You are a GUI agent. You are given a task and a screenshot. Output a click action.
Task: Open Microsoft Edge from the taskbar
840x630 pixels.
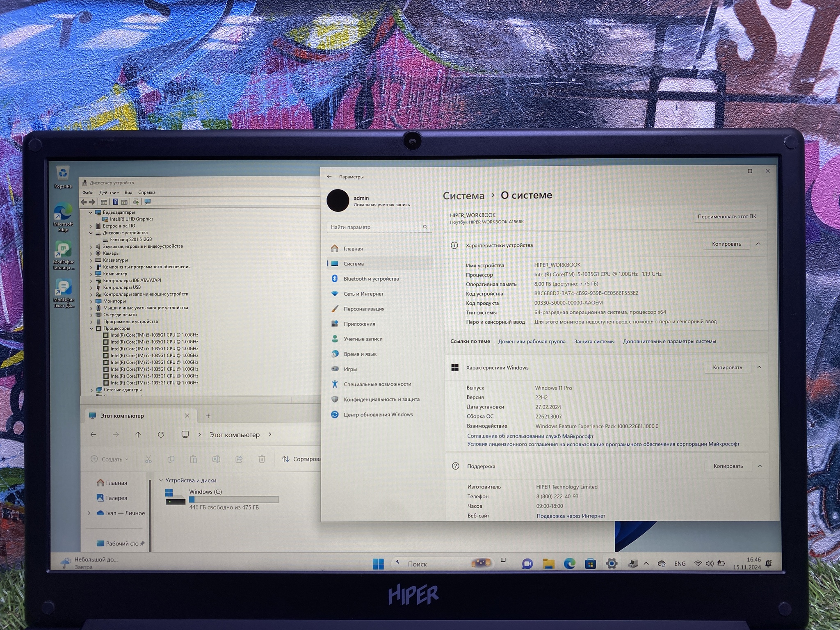[x=569, y=564]
